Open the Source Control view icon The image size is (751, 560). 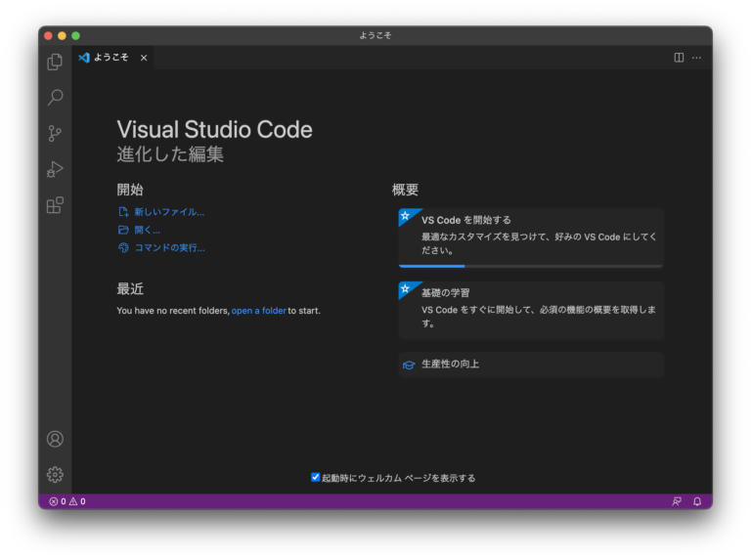coord(55,134)
